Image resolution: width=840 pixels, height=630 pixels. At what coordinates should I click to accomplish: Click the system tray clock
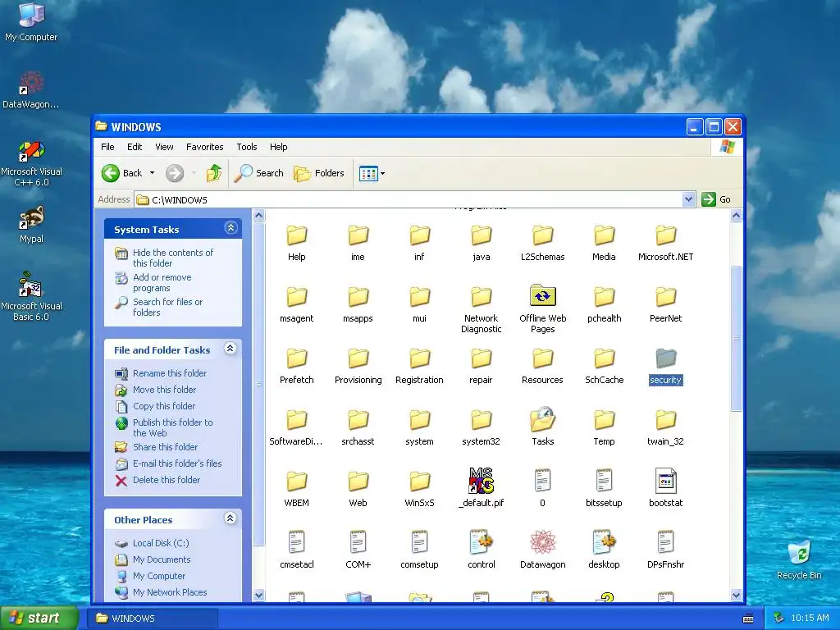pos(810,618)
